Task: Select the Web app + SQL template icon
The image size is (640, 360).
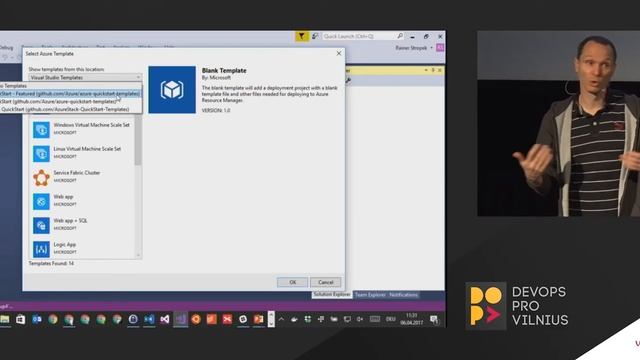Action: click(41, 225)
